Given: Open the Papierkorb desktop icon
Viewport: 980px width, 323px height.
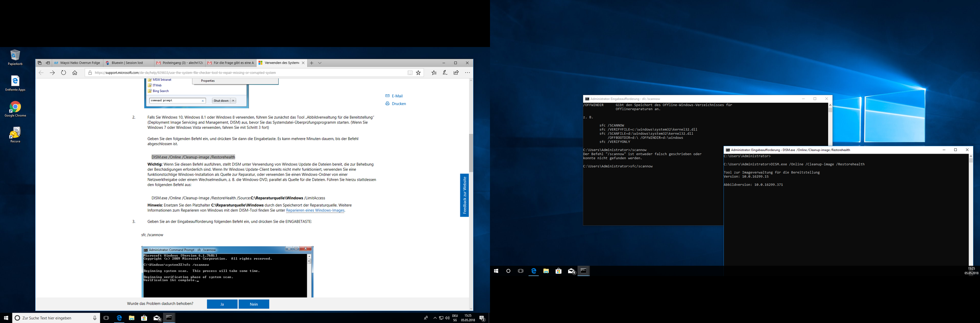Looking at the screenshot, I should tap(15, 58).
